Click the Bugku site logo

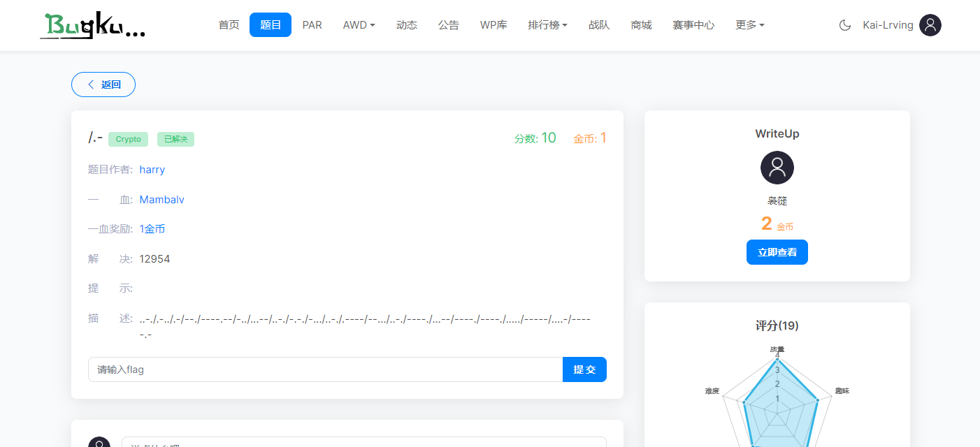(x=93, y=25)
